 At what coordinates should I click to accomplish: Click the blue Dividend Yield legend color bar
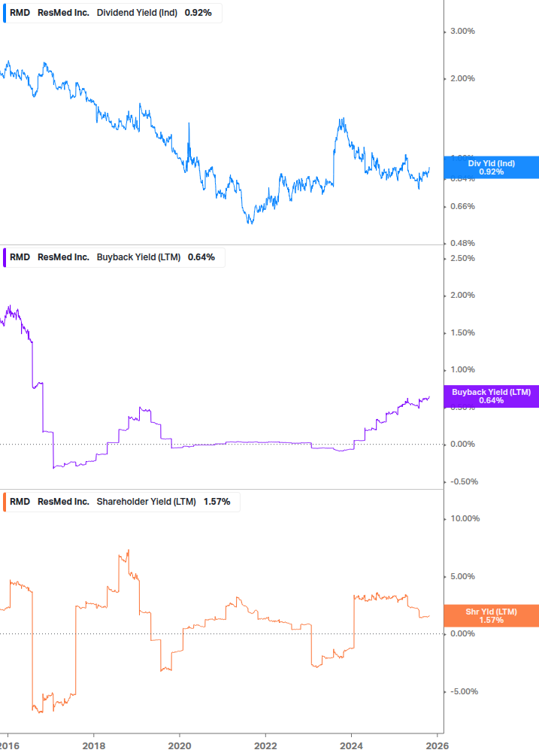coord(4,12)
